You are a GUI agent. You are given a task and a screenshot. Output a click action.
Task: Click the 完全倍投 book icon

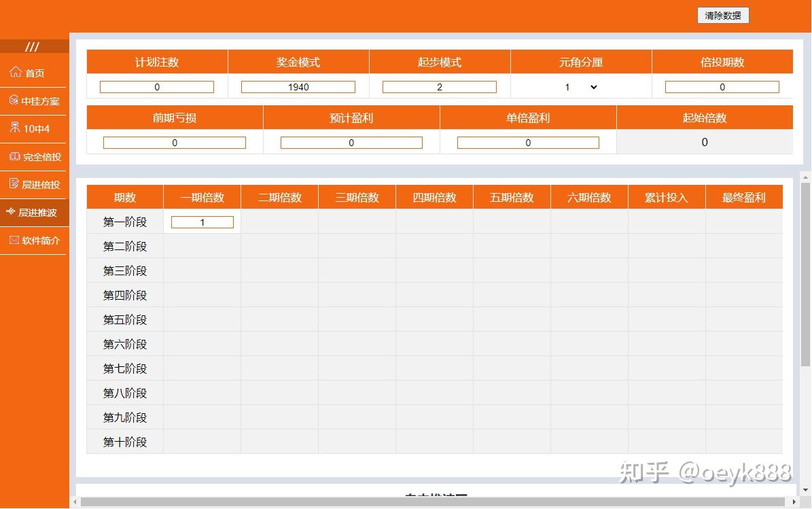14,156
